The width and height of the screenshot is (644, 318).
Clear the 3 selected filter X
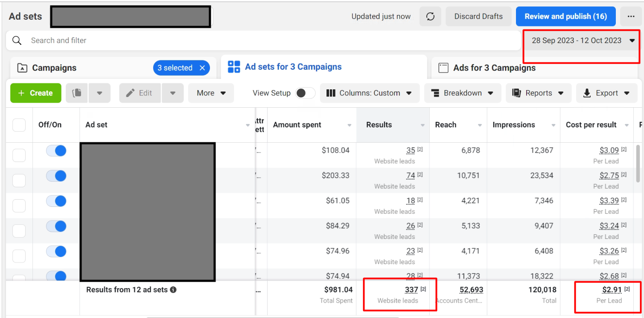pos(202,68)
